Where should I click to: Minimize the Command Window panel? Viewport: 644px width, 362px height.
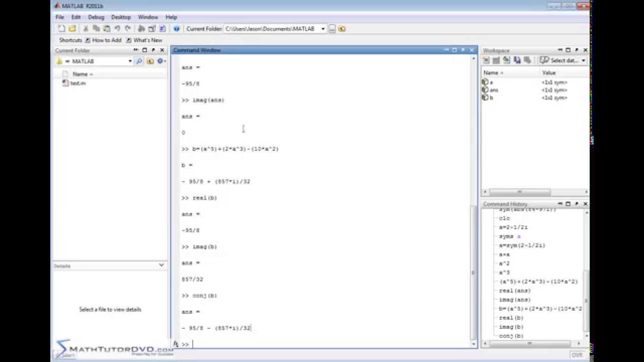446,50
